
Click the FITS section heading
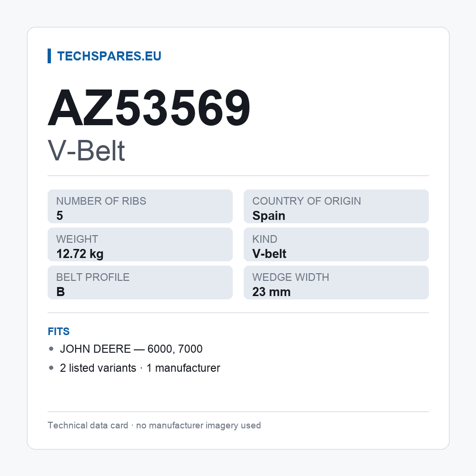tap(59, 331)
